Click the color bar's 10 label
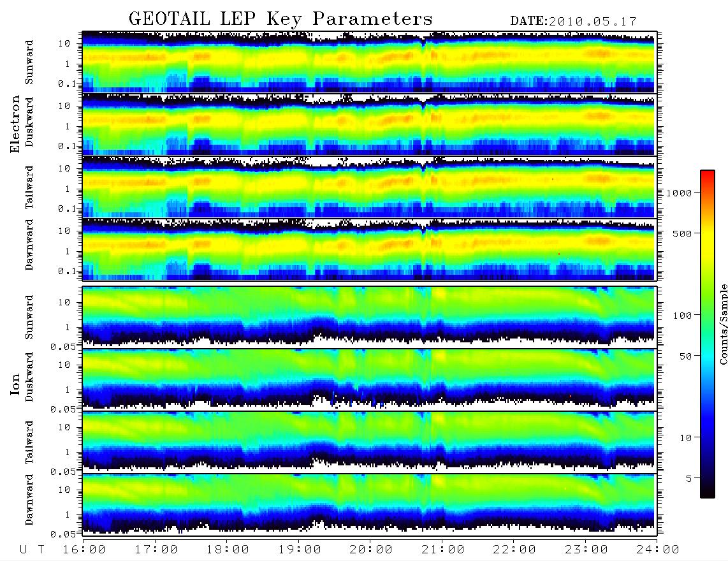The image size is (728, 561). point(685,438)
